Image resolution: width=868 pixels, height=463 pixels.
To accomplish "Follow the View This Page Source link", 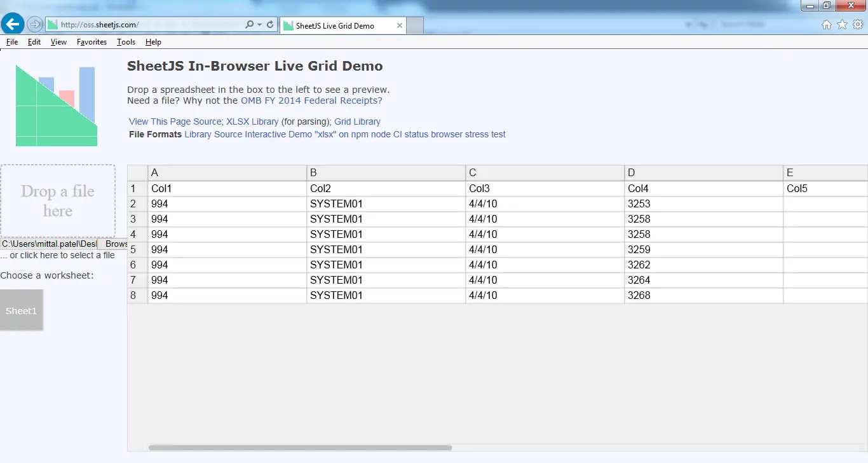I will pos(175,121).
